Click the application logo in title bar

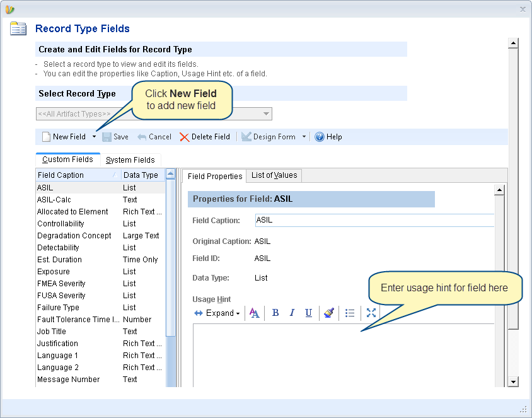(x=9, y=9)
